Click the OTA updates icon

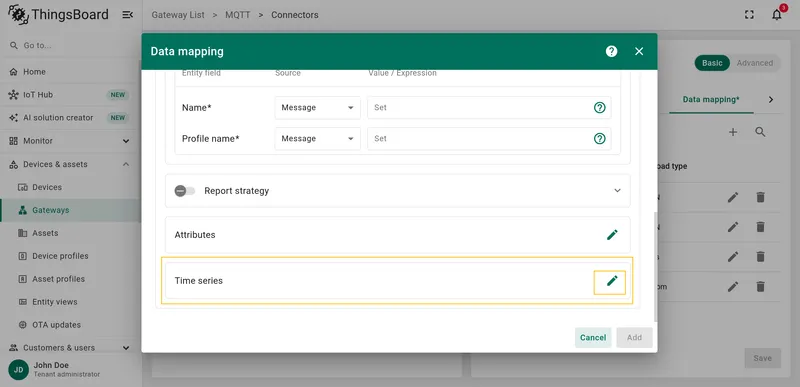22,325
